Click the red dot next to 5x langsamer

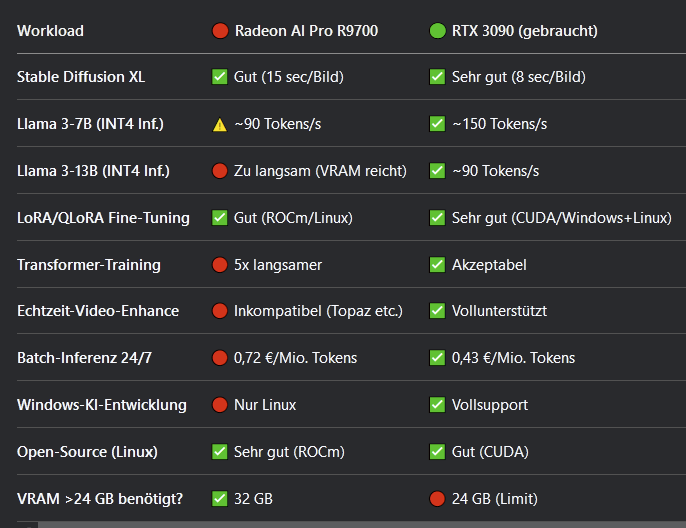(x=220, y=265)
